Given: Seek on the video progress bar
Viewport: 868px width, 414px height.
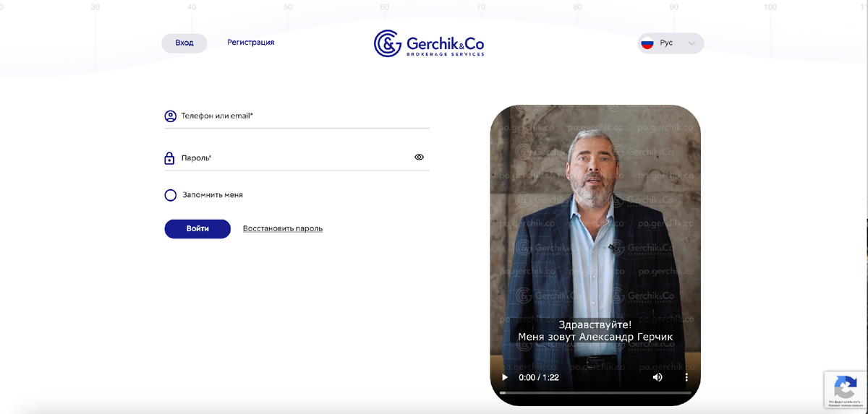Looking at the screenshot, I should click(595, 392).
